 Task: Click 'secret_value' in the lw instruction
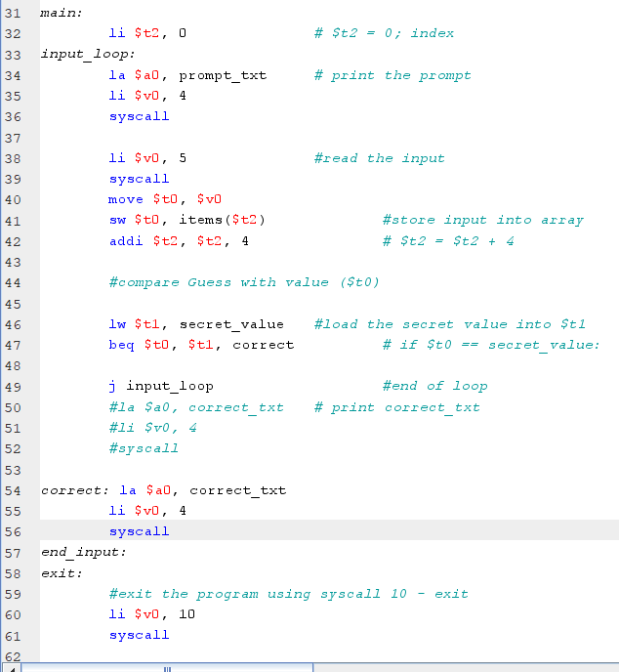tap(231, 324)
